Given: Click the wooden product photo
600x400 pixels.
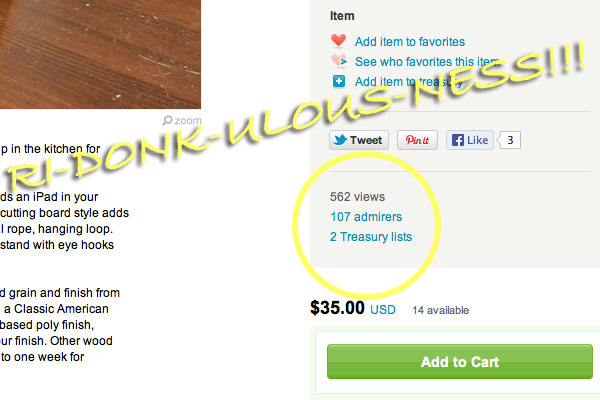Looking at the screenshot, I should point(100,54).
